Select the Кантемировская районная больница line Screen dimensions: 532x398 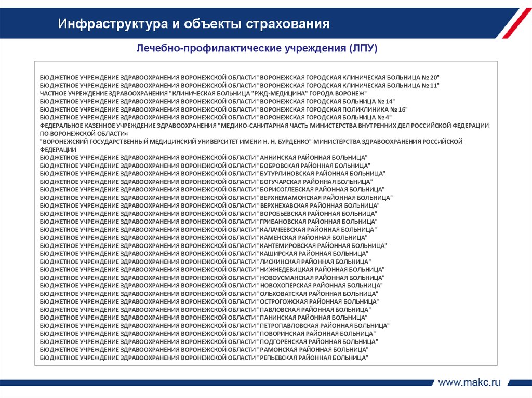tap(214, 246)
